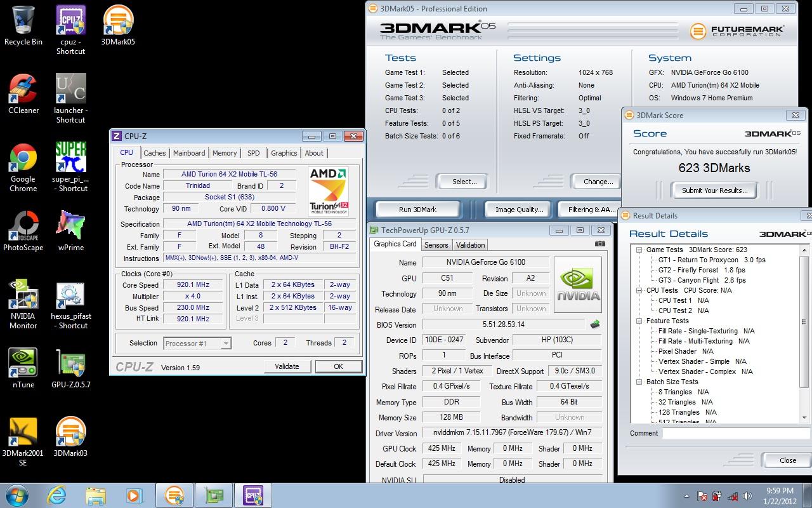Click the CPU-Z OK button
The height and width of the screenshot is (508, 812).
(x=339, y=366)
